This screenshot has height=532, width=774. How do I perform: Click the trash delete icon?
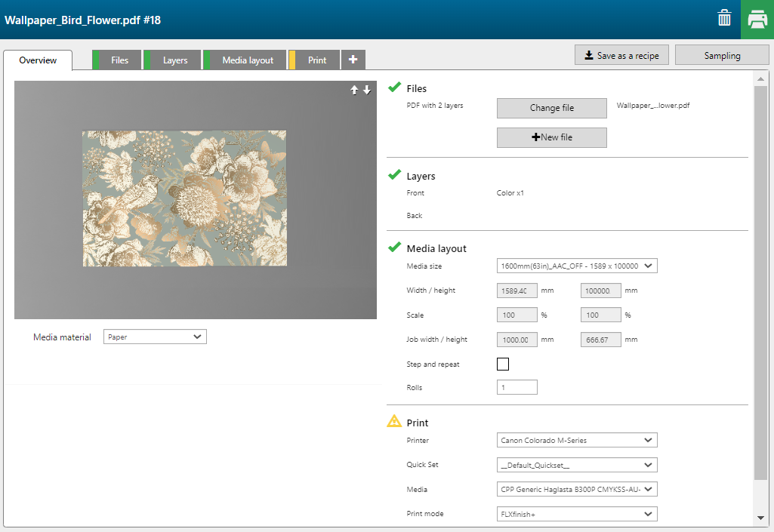[724, 19]
